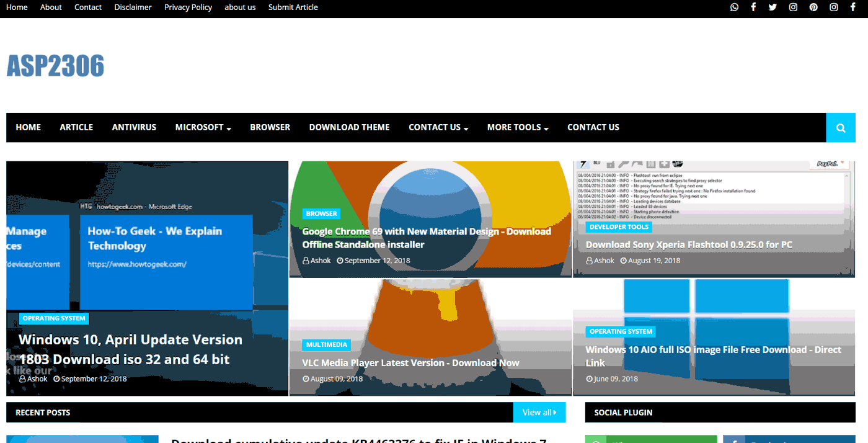Click the ASP2306 site logo
This screenshot has width=868, height=443.
click(x=55, y=66)
